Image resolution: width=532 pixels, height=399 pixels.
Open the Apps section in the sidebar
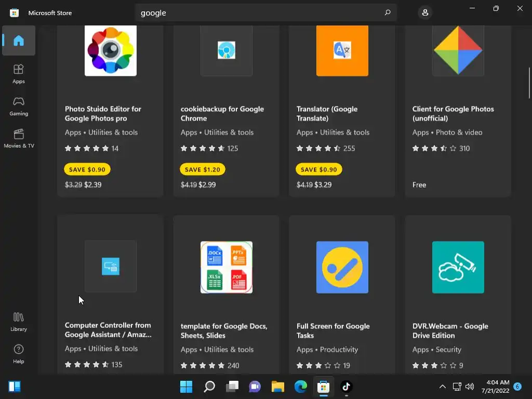(19, 74)
